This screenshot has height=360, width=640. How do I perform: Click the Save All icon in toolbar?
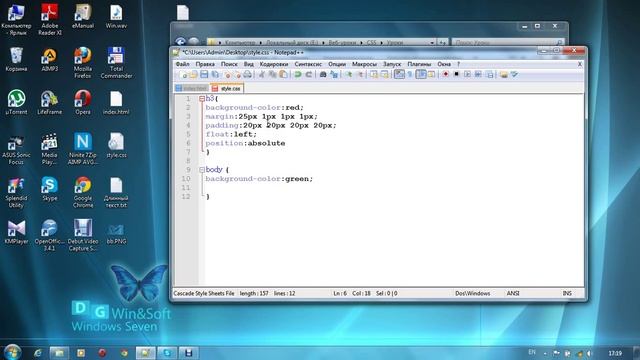click(215, 74)
